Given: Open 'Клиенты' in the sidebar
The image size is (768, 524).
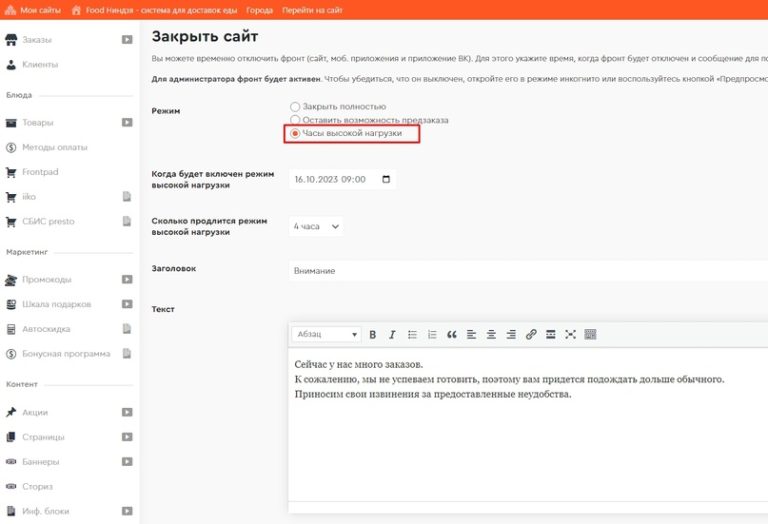Looking at the screenshot, I should (x=40, y=64).
